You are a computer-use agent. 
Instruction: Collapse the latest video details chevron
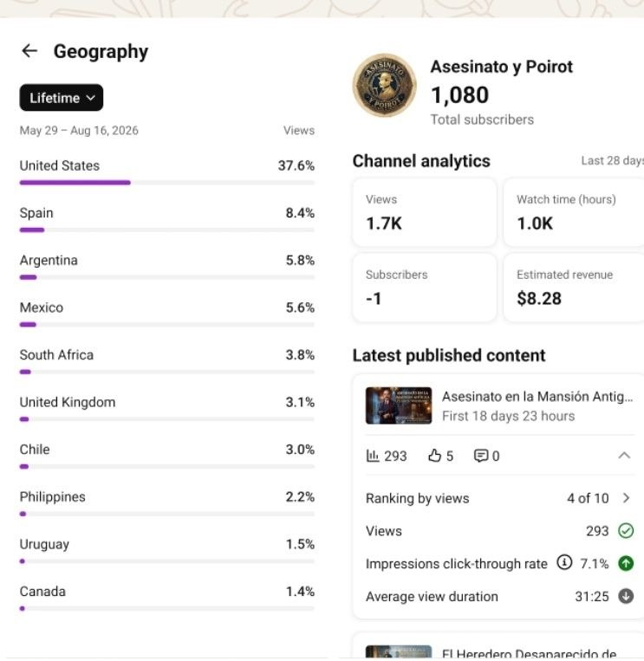pyautogui.click(x=624, y=456)
